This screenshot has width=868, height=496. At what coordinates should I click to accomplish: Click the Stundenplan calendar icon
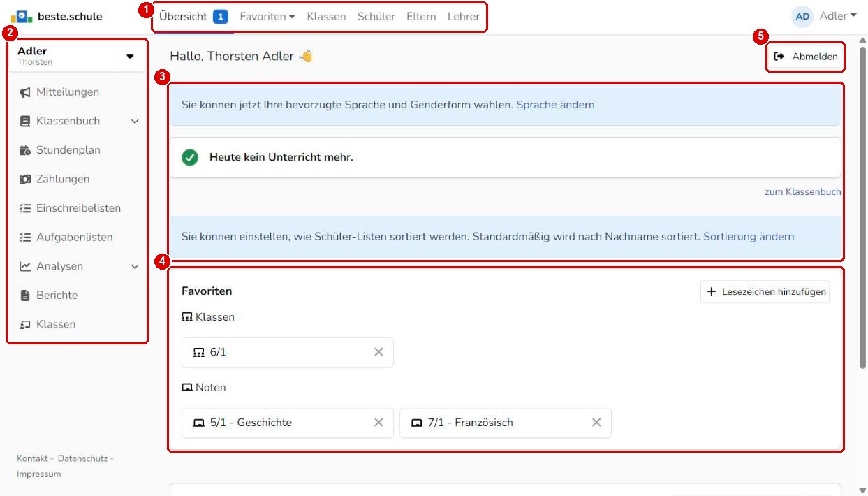pyautogui.click(x=24, y=150)
